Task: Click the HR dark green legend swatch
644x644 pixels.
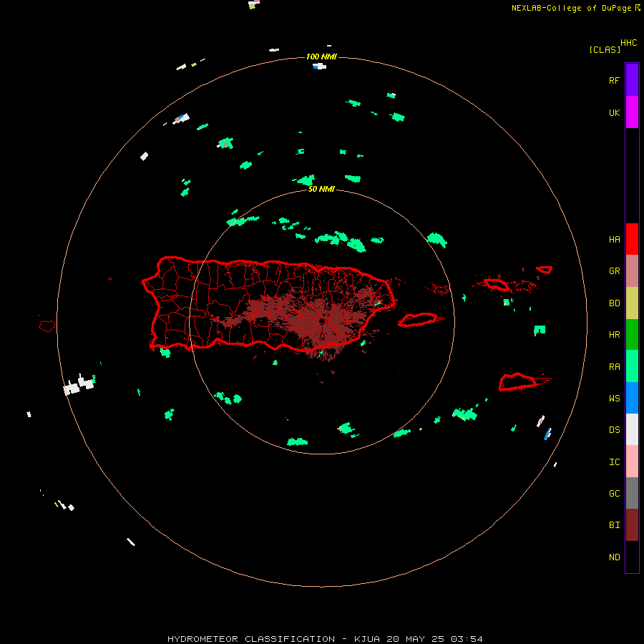Action: pyautogui.click(x=632, y=335)
